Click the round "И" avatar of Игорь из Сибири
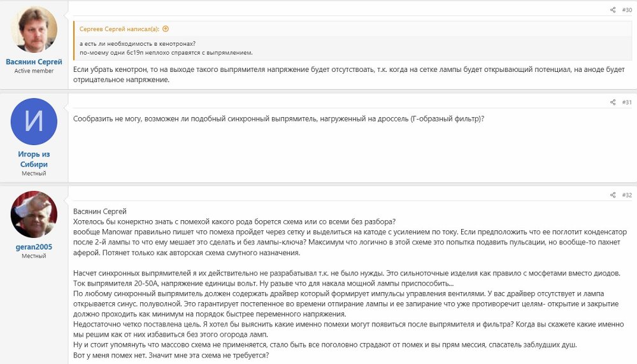 pos(34,122)
